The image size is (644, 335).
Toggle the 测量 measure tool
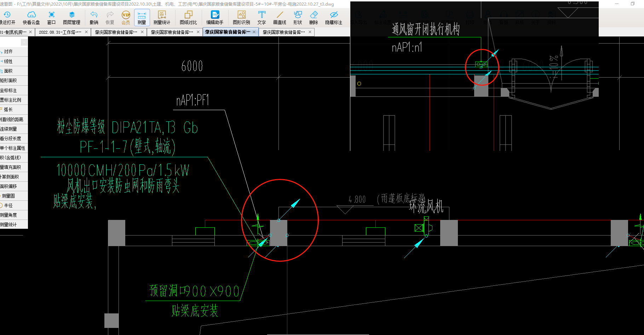(x=142, y=18)
